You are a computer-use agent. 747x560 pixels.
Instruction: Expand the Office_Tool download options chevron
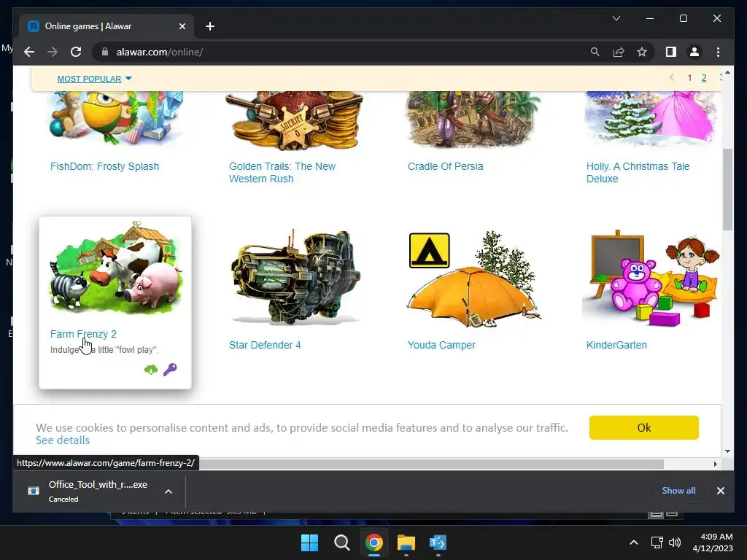[169, 491]
